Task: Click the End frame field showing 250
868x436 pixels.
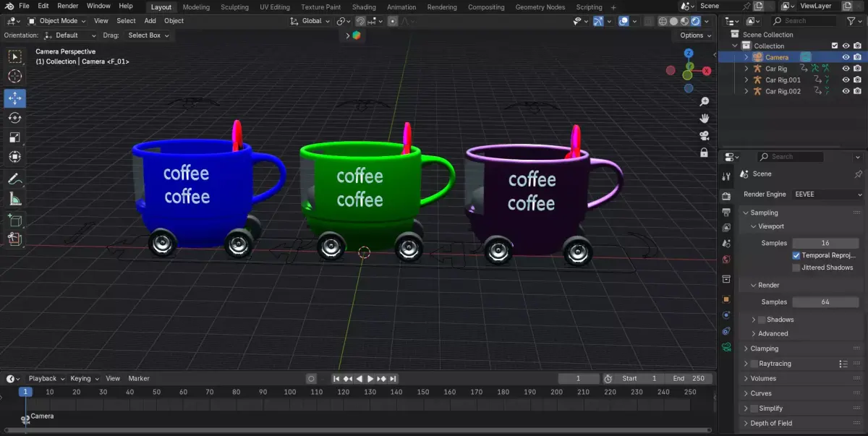Action: (690, 378)
